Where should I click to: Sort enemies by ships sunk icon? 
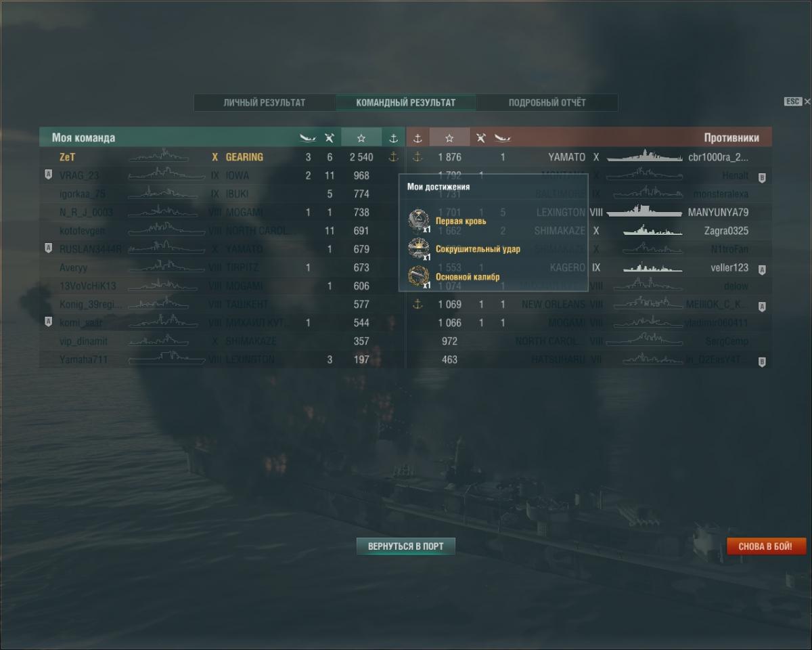coord(502,138)
